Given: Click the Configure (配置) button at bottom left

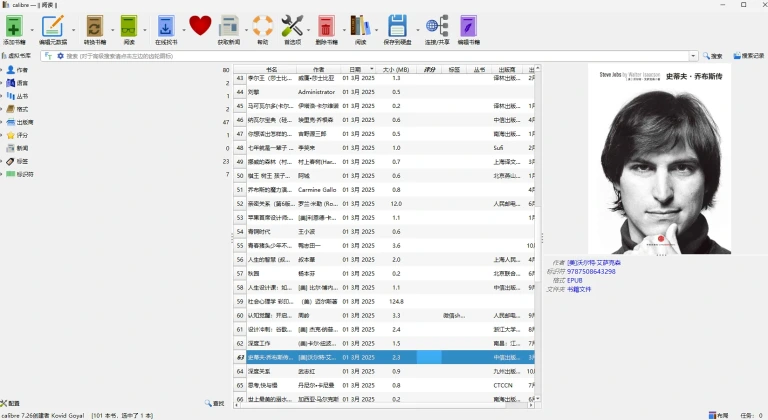Looking at the screenshot, I should coord(10,403).
